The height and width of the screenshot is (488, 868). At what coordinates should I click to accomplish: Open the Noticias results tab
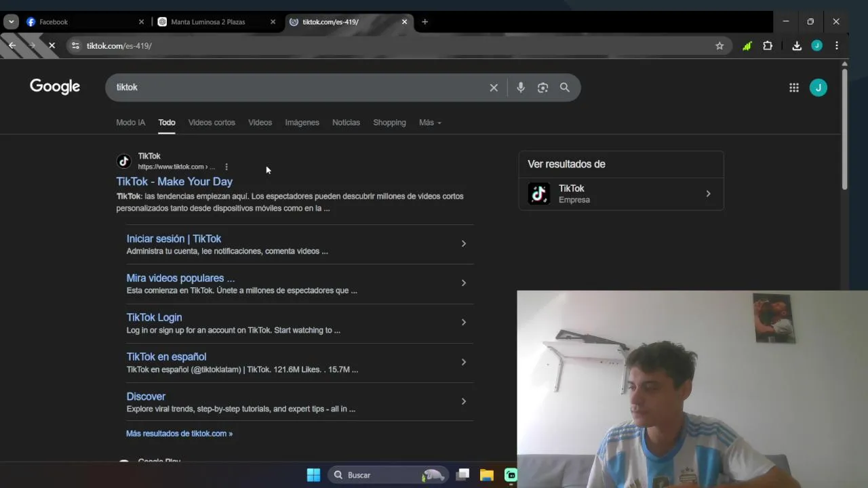tap(346, 123)
